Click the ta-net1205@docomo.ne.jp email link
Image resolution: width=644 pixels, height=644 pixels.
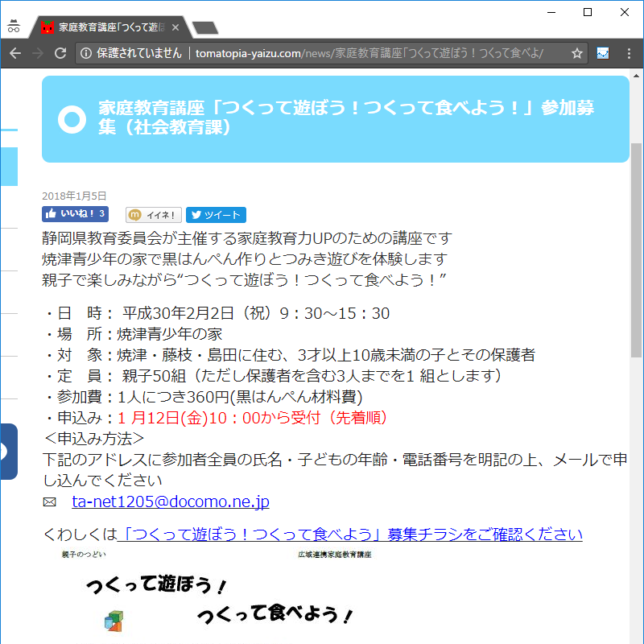(x=170, y=502)
